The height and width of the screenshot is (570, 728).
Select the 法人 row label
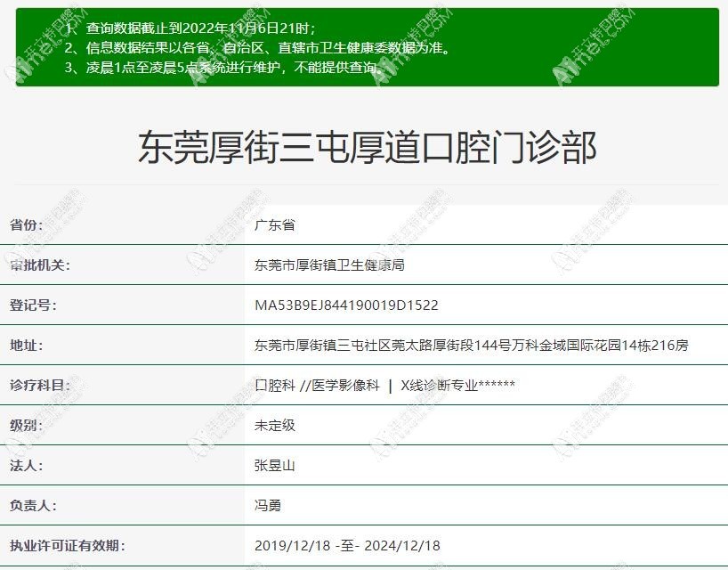27,466
